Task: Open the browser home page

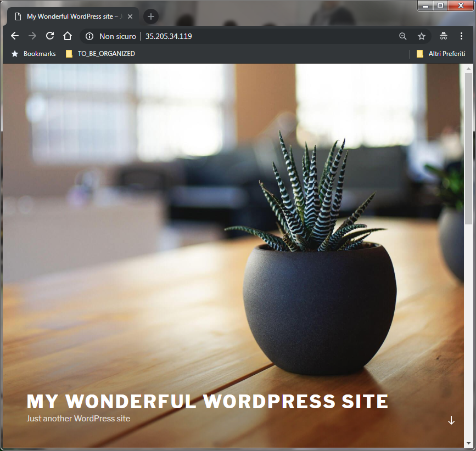Action: [68, 36]
